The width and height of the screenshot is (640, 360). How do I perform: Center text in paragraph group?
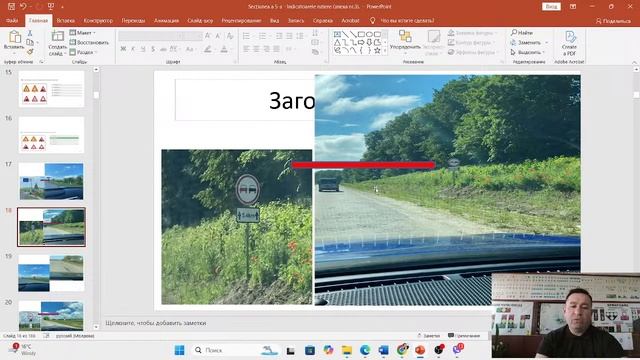click(256, 49)
